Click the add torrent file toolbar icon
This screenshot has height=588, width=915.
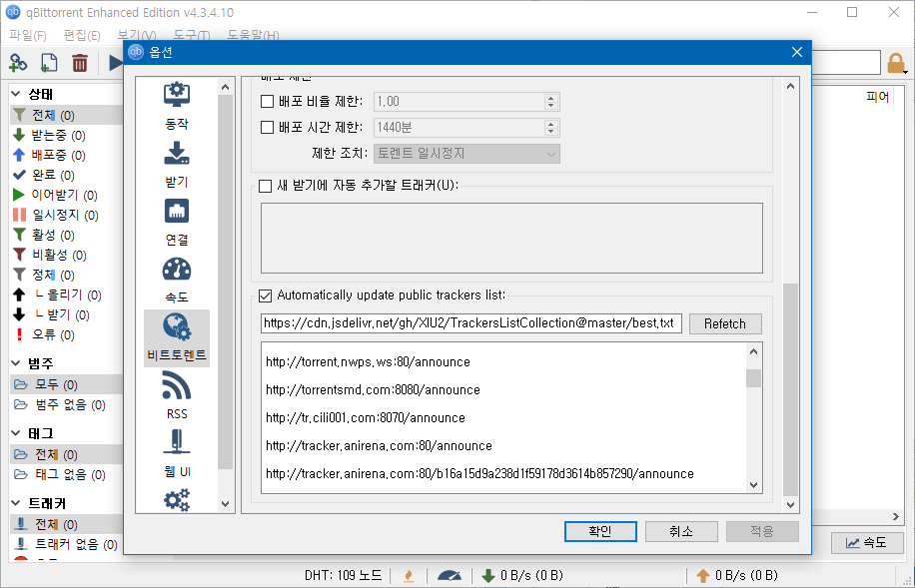pos(49,63)
